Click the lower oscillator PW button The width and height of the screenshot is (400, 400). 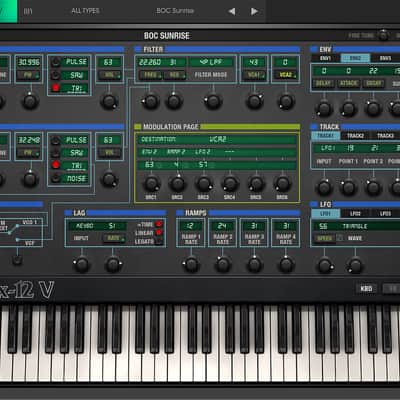point(29,153)
